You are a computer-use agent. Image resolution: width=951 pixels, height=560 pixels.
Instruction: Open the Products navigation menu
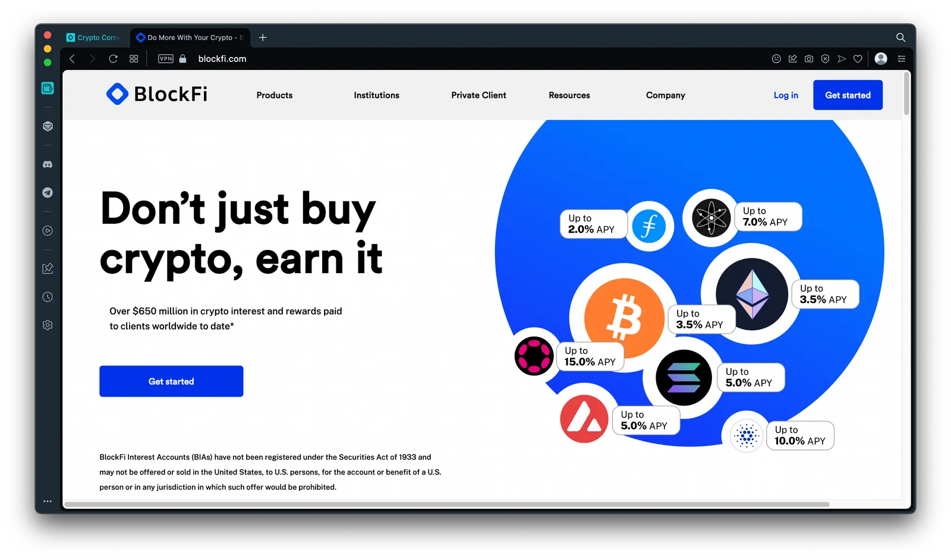[275, 95]
